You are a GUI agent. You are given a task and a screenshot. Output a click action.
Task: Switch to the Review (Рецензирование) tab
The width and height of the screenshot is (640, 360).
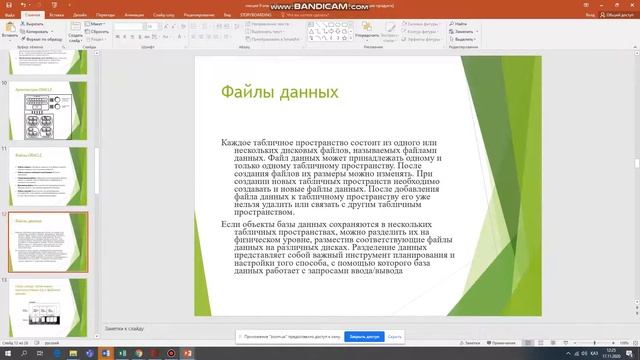click(199, 15)
